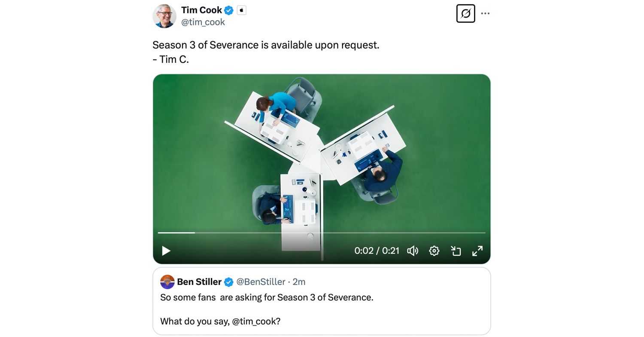
Task: Click the Tim Cook display name
Action: [201, 10]
